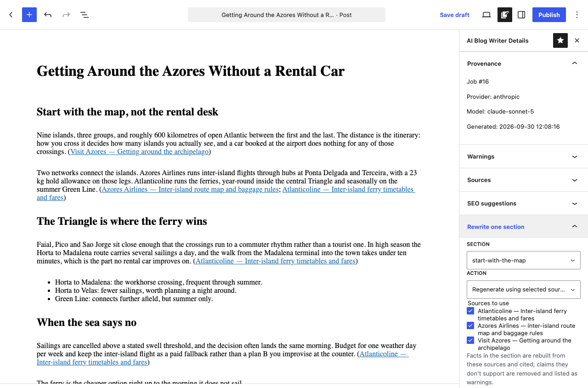Image resolution: width=588 pixels, height=388 pixels.
Task: Select the heading 'When the sea says no'
Action: click(87, 322)
